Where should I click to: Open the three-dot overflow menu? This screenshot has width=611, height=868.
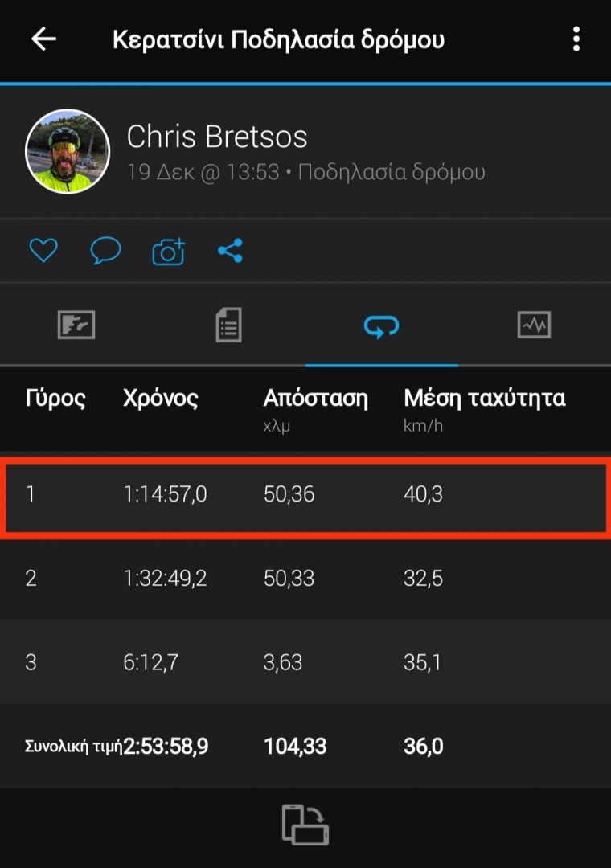[576, 39]
